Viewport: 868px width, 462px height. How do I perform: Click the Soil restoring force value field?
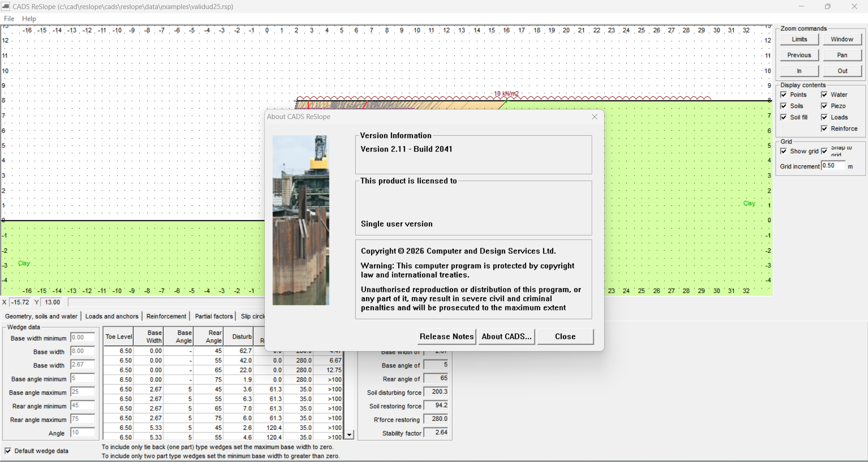(x=436, y=405)
